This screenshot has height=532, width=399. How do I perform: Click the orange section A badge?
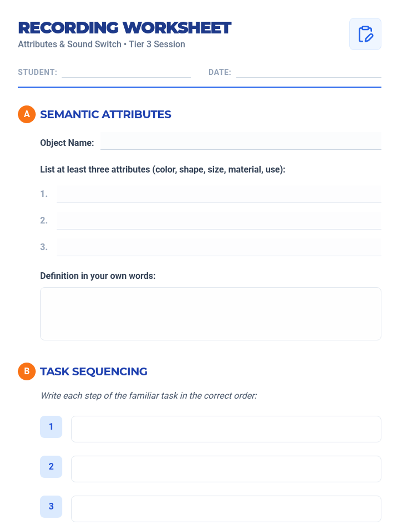pyautogui.click(x=27, y=114)
